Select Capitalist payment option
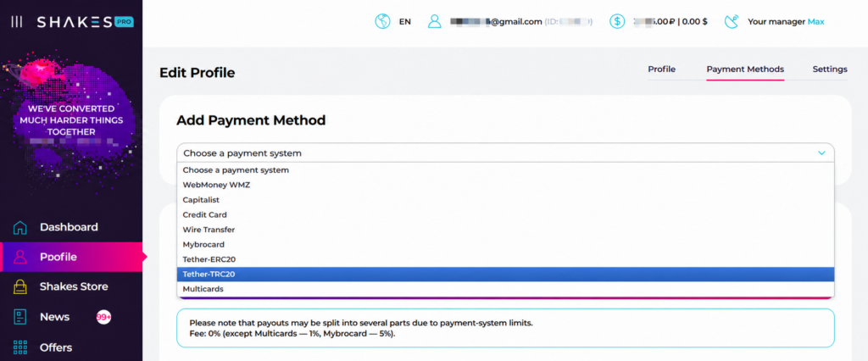This screenshot has width=868, height=361. [505, 200]
